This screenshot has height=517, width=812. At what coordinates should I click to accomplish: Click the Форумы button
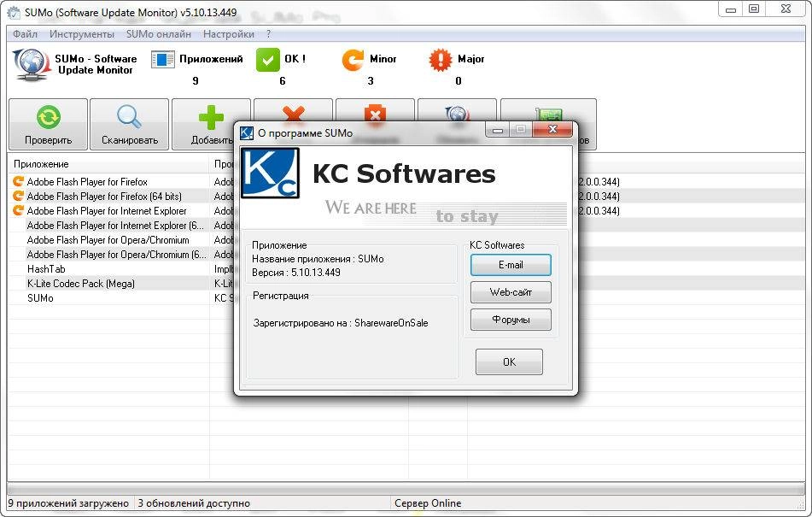tap(511, 320)
